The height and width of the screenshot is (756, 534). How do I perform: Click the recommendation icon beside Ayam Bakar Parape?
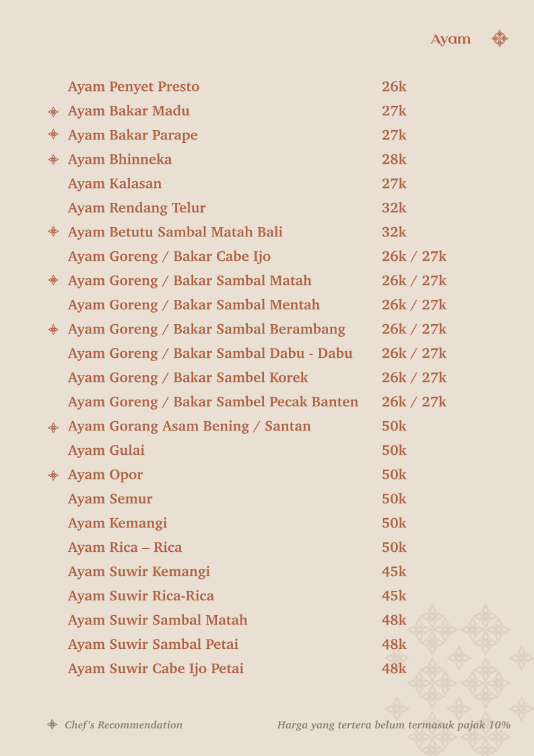coord(53,134)
